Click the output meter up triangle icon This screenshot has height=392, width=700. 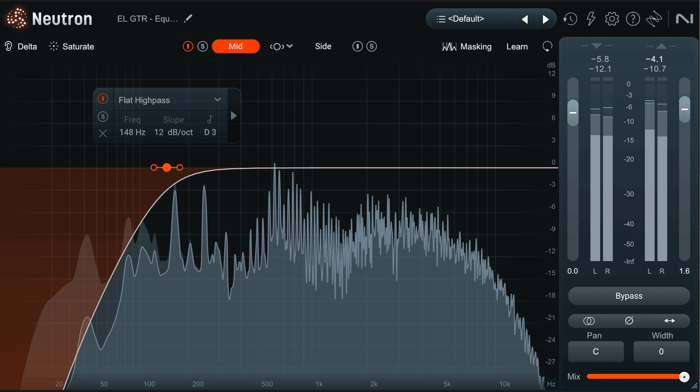click(x=661, y=46)
